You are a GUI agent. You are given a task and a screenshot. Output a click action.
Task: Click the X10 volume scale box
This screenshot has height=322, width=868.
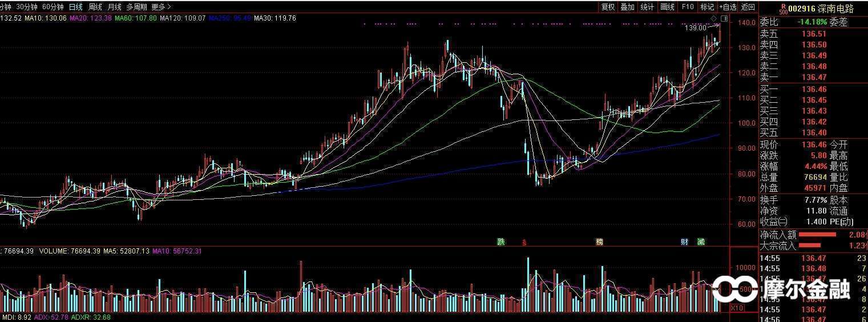point(737,308)
